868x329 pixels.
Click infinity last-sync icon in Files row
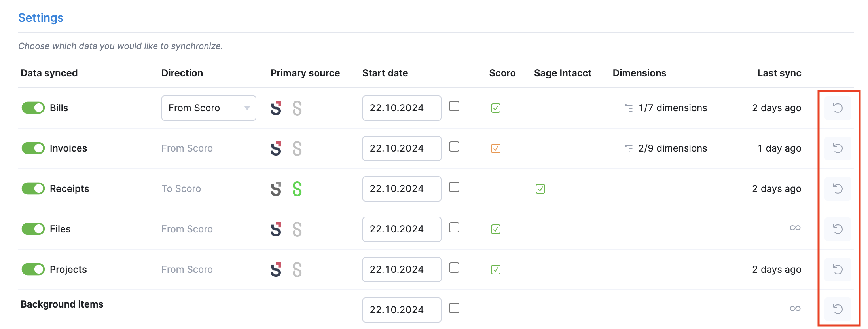[x=795, y=228]
